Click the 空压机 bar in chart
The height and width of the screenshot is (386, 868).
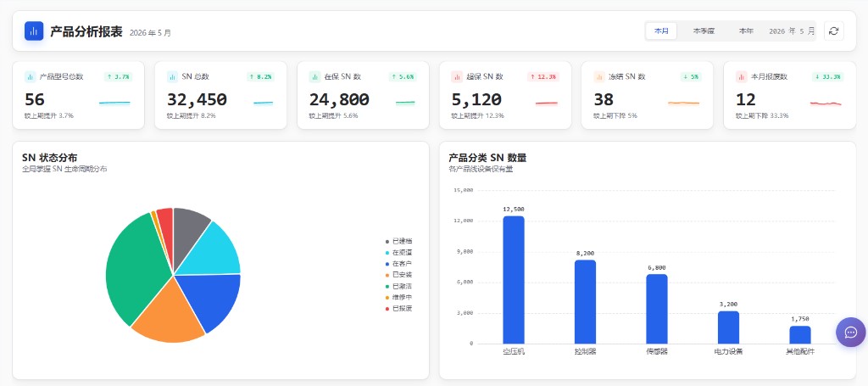[x=513, y=280]
